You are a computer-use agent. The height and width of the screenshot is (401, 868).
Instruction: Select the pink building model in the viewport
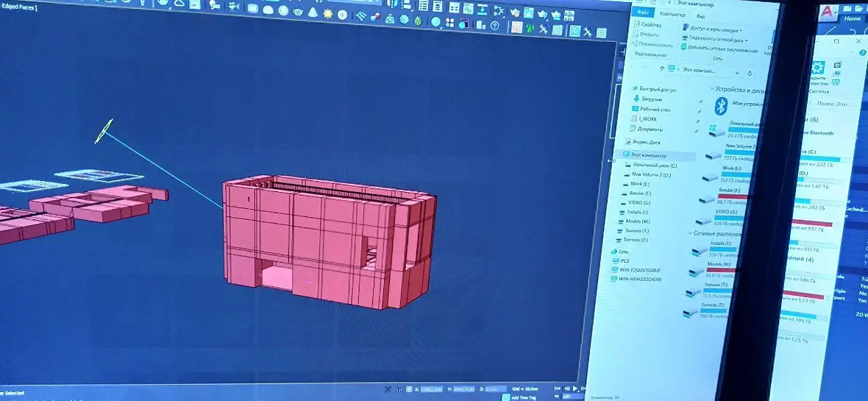click(x=329, y=241)
